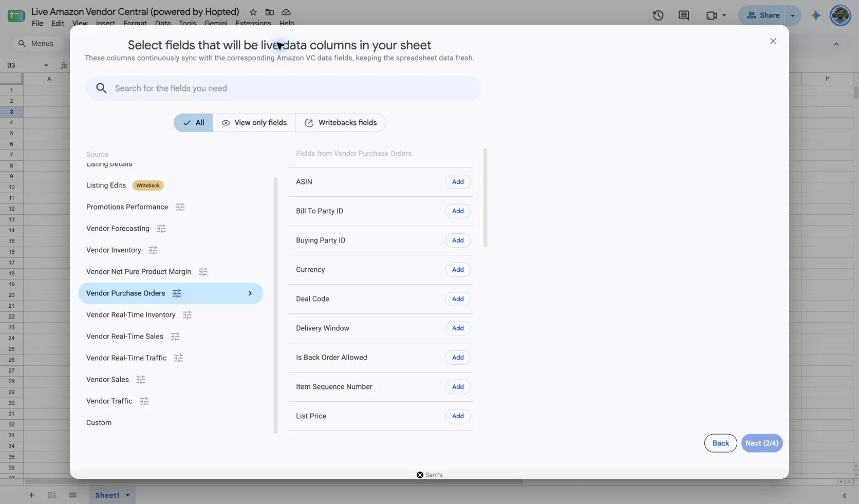Click filter icon beside Vendor Real-Time Inventory
Image resolution: width=859 pixels, height=504 pixels.
(x=188, y=315)
